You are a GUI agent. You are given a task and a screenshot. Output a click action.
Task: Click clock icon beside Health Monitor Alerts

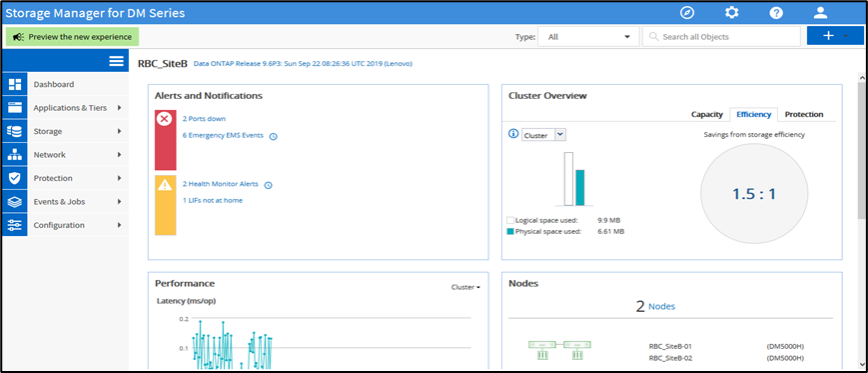coord(268,185)
